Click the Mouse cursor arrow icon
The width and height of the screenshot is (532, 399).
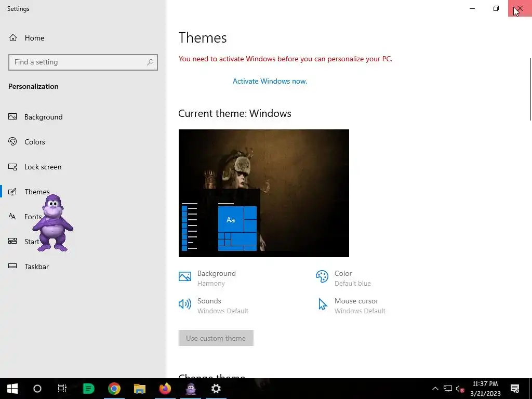point(322,304)
